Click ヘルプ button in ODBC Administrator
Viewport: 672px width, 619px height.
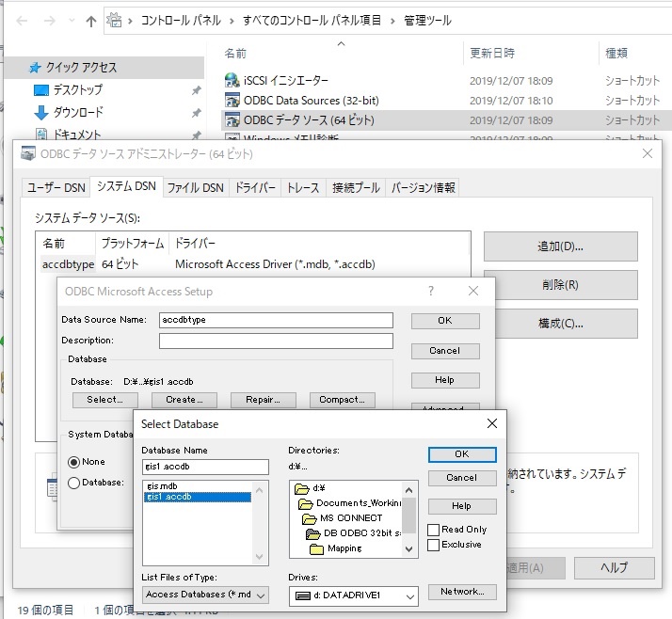tap(614, 567)
